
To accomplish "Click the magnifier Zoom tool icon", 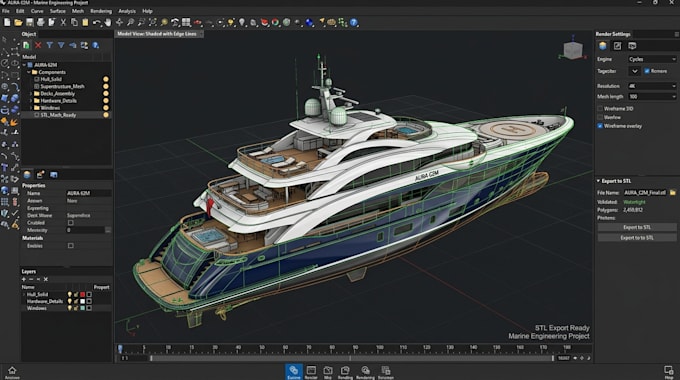I will click(x=131, y=23).
